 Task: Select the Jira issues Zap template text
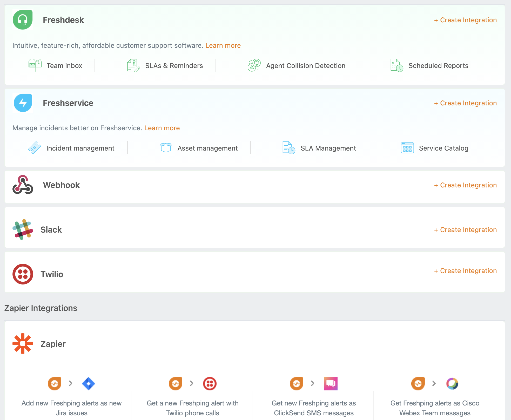71,408
